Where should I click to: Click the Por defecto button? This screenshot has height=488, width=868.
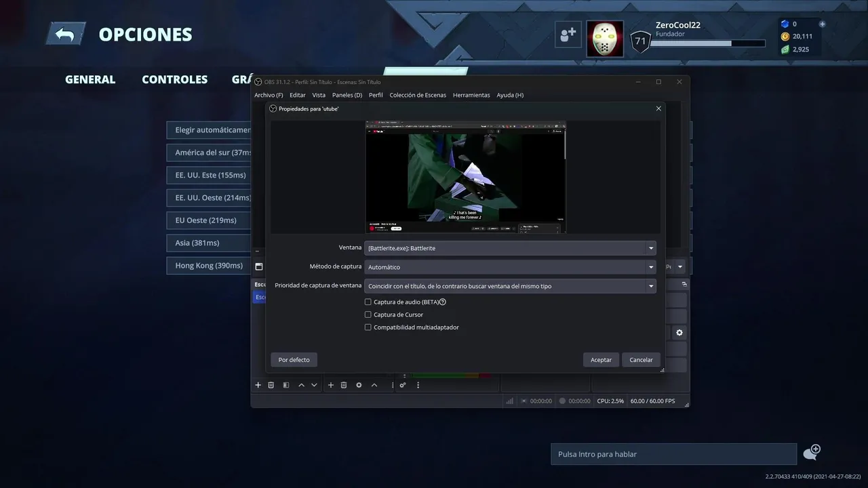coord(294,360)
